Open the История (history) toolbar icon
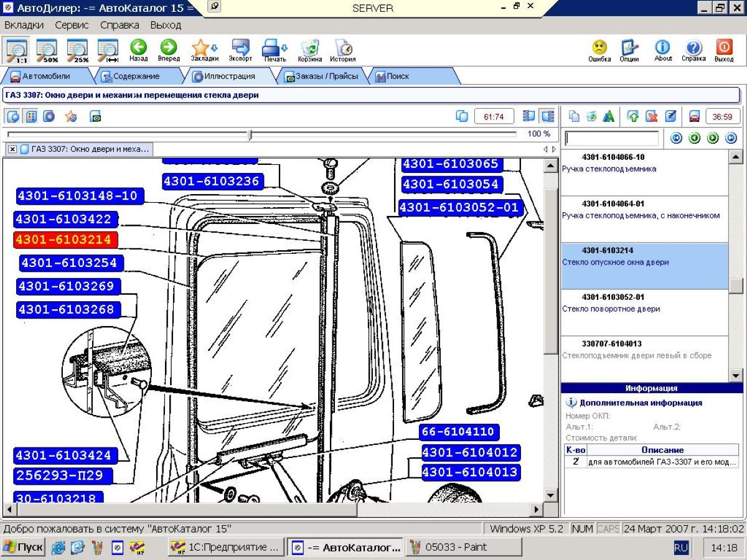This screenshot has width=747, height=560. (342, 50)
